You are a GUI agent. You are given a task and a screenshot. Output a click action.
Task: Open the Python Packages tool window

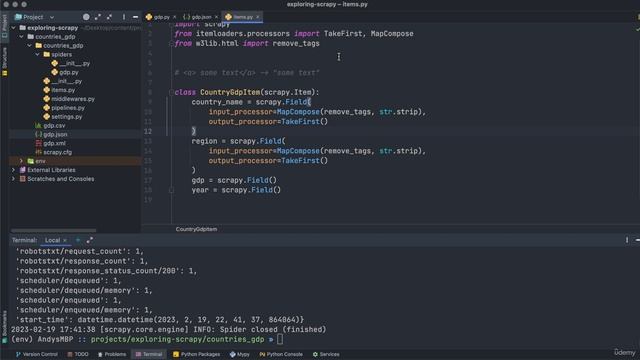coord(196,354)
